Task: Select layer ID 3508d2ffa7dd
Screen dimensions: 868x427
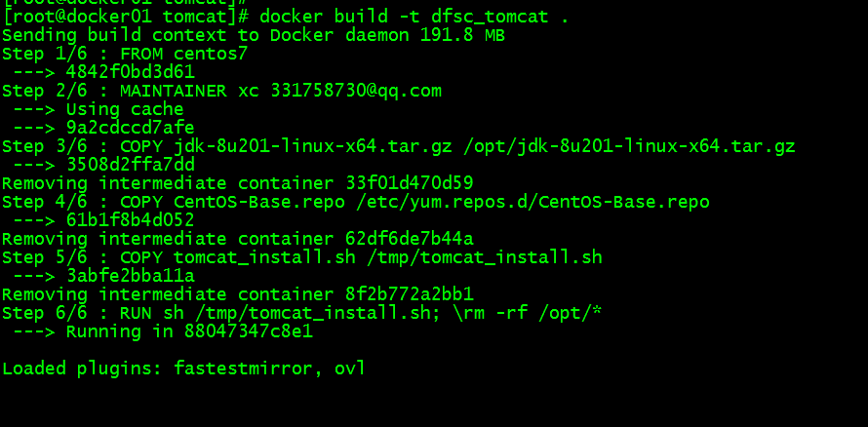Action: 130,165
